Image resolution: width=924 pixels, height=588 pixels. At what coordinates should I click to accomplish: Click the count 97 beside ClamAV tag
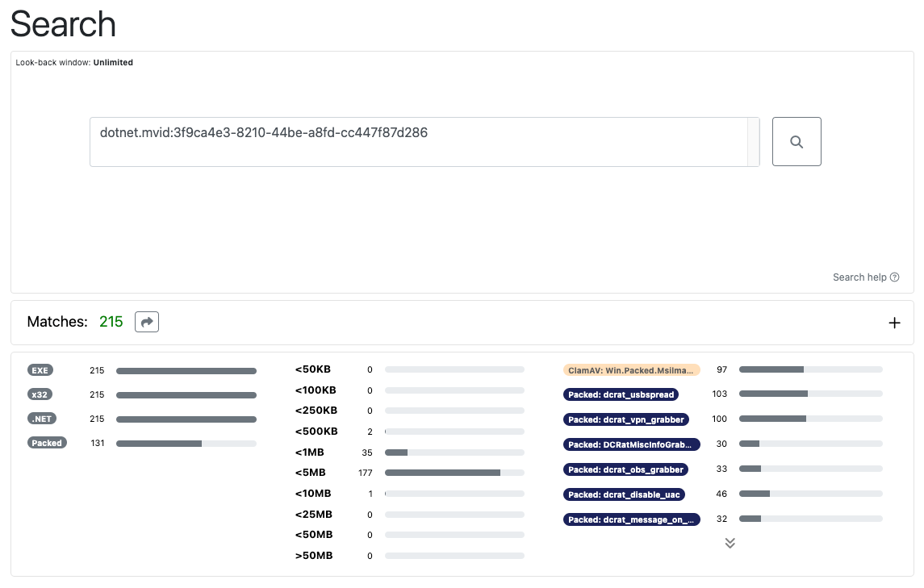722,369
